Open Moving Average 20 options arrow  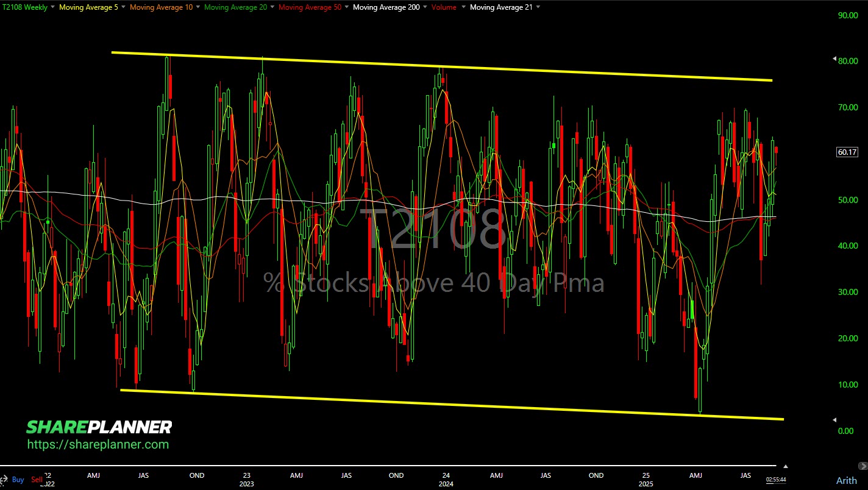click(272, 7)
